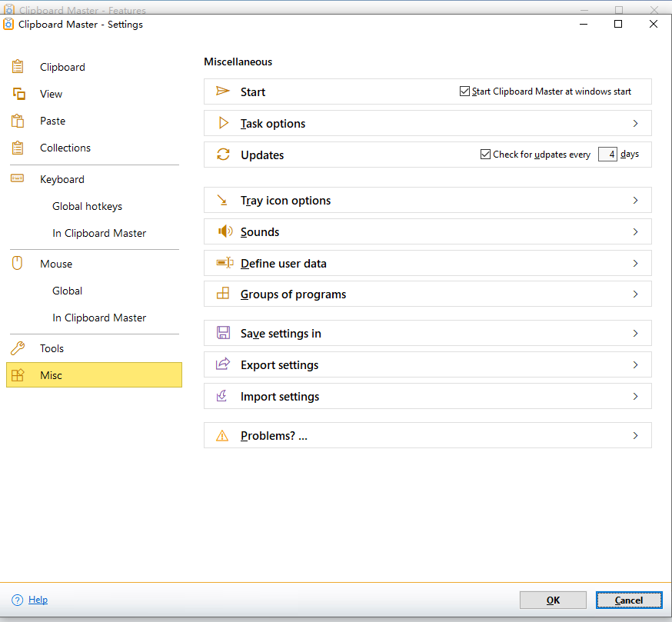
Task: Click the Mouse sidebar icon
Action: point(17,263)
